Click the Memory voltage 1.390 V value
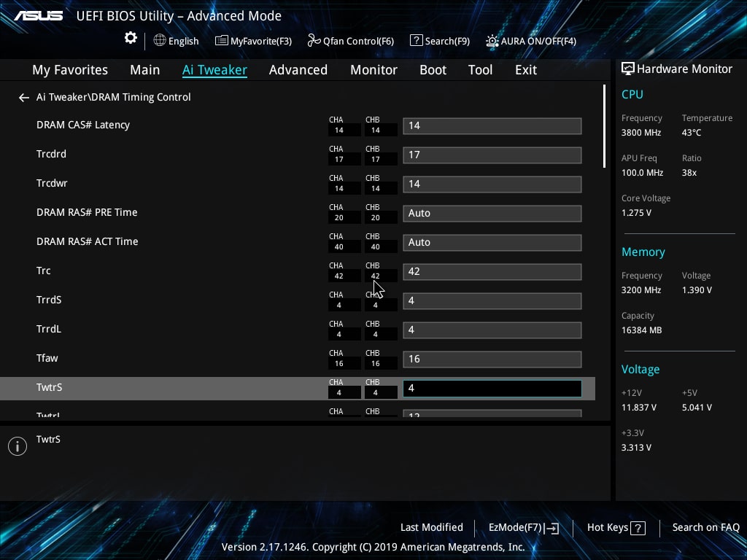The width and height of the screenshot is (747, 560). pos(697,290)
